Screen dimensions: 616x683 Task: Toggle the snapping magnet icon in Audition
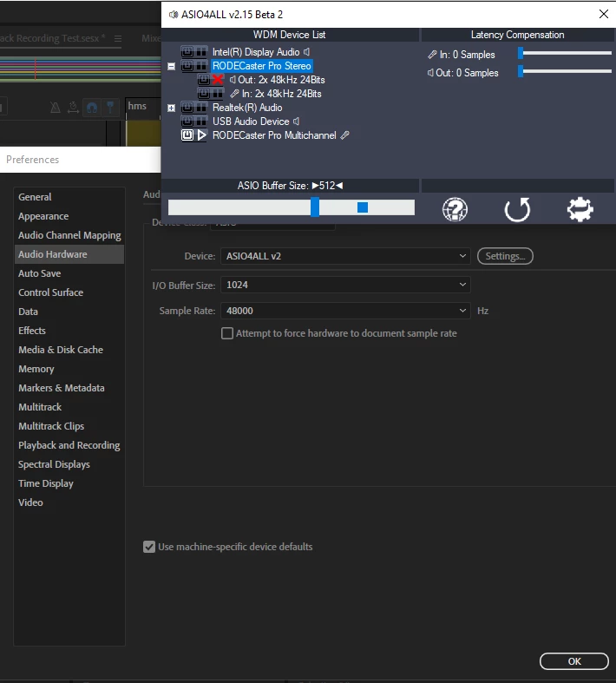tap(92, 107)
